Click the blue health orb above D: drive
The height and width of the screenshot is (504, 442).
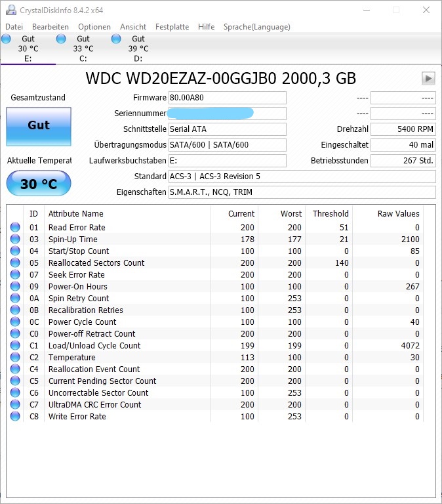click(x=116, y=39)
